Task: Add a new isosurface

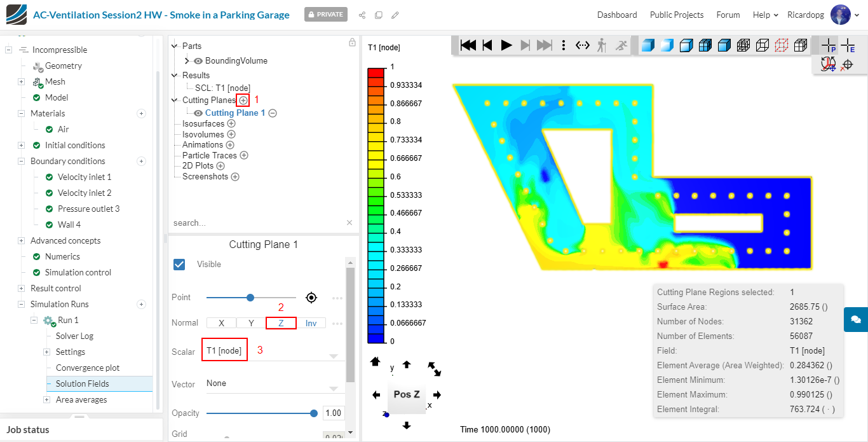Action: 231,124
